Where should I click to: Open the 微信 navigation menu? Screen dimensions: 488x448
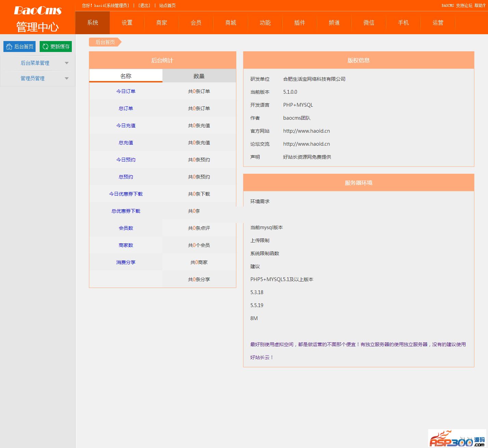369,23
